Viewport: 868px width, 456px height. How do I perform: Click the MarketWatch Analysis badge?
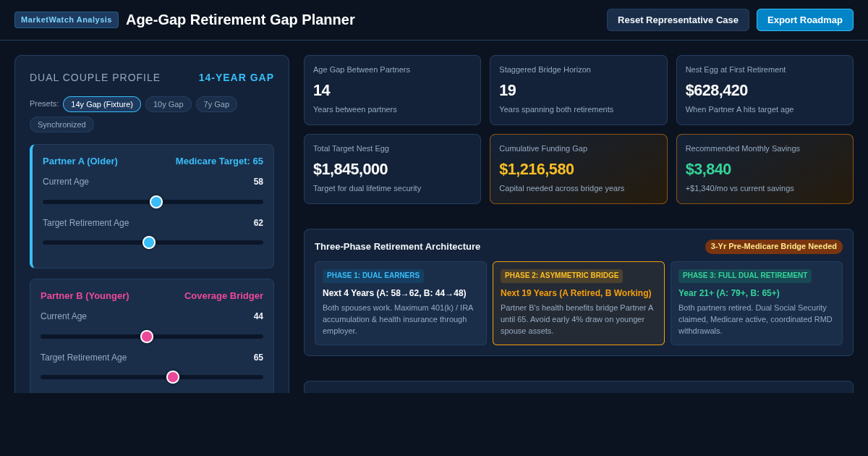tap(67, 20)
